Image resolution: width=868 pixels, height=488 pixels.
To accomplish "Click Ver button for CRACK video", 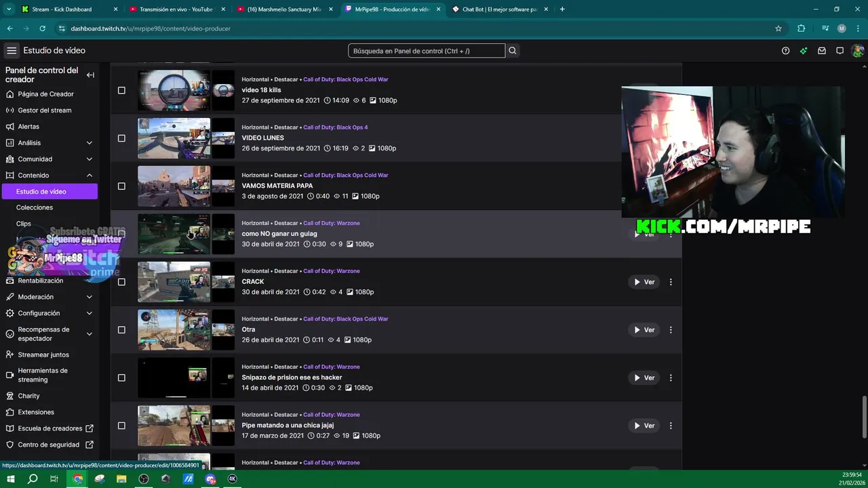I will [644, 282].
